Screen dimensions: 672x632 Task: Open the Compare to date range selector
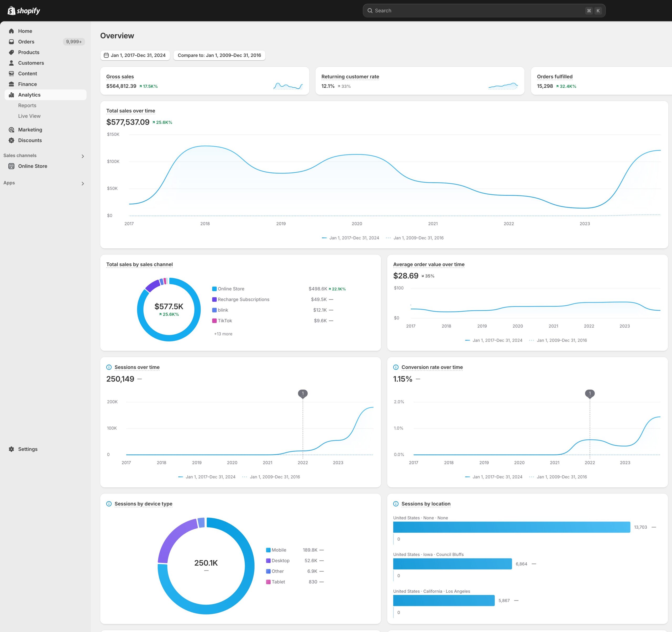(219, 55)
